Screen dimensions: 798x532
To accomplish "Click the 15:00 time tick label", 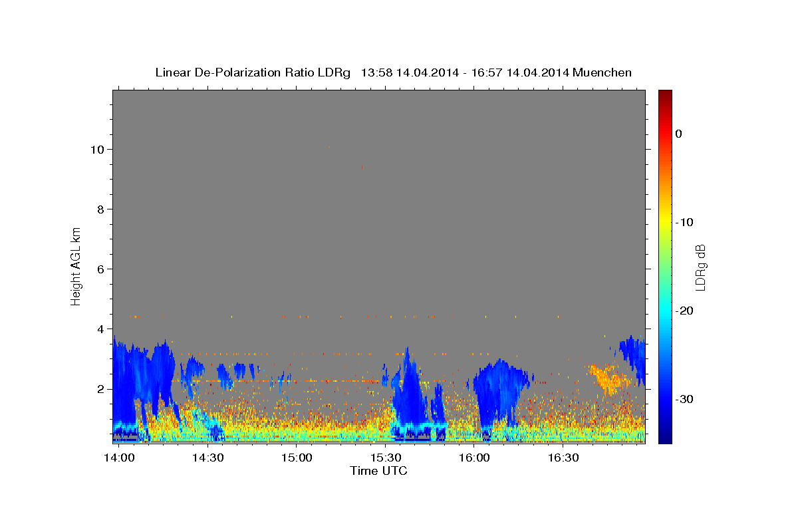I will tap(297, 458).
